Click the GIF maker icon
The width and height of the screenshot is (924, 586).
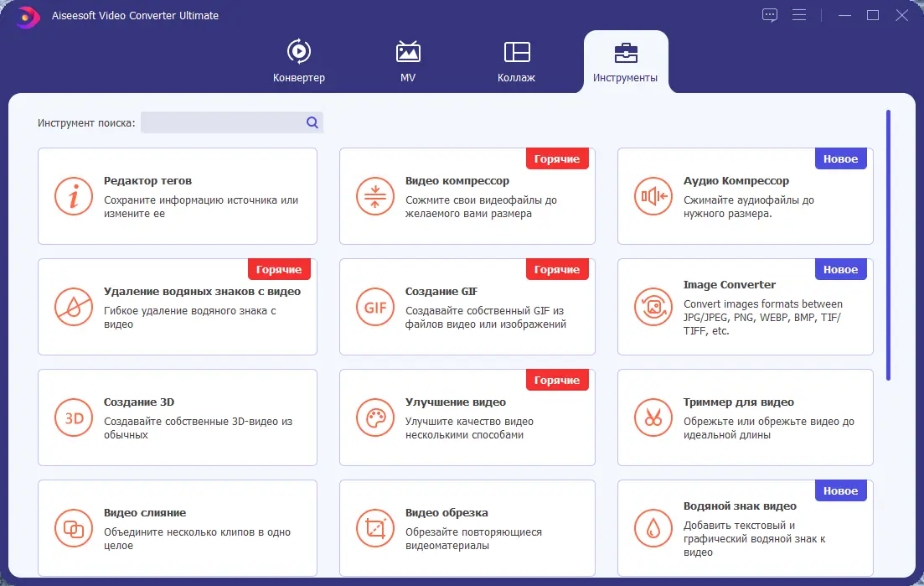[374, 307]
